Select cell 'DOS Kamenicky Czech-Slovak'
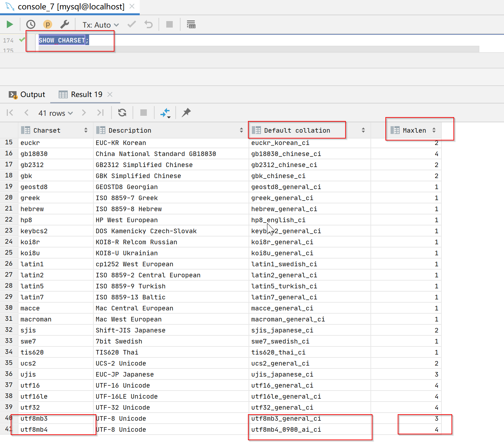Image resolution: width=504 pixels, height=446 pixels. tap(171, 231)
